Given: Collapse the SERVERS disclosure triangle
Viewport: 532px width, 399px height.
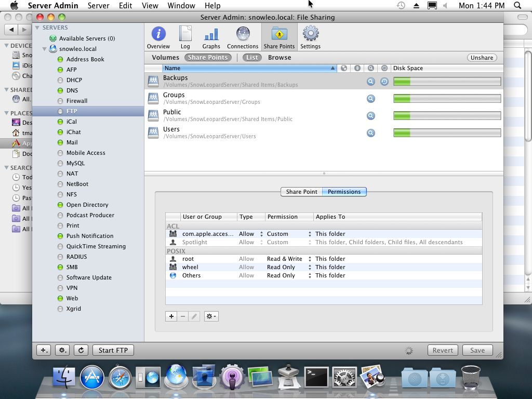Looking at the screenshot, I should pyautogui.click(x=37, y=28).
